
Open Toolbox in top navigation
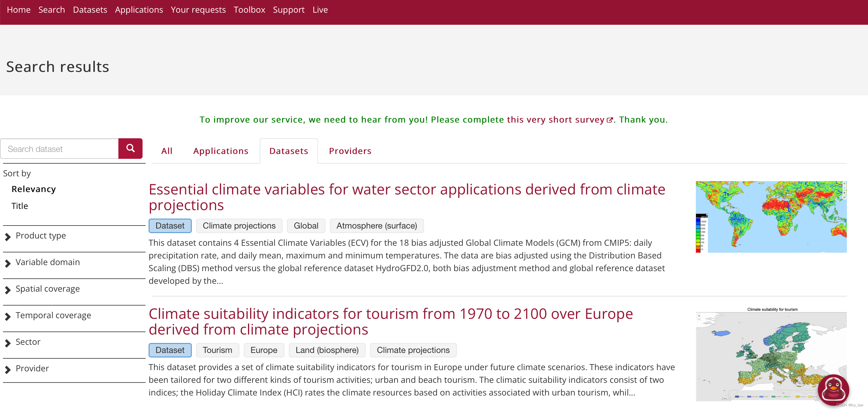(249, 10)
